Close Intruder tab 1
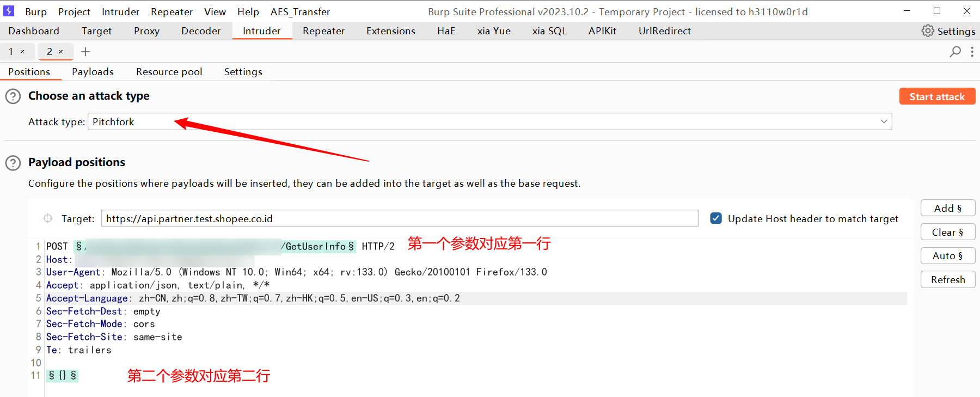 (22, 52)
